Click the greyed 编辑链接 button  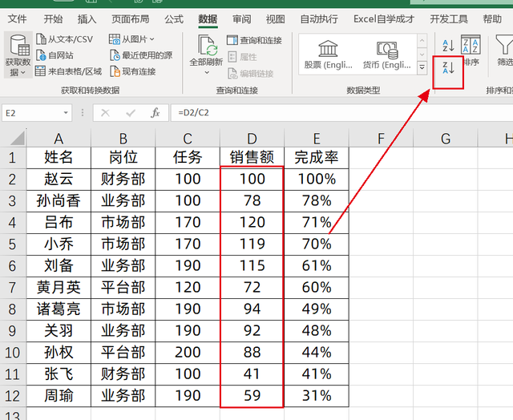[x=250, y=74]
